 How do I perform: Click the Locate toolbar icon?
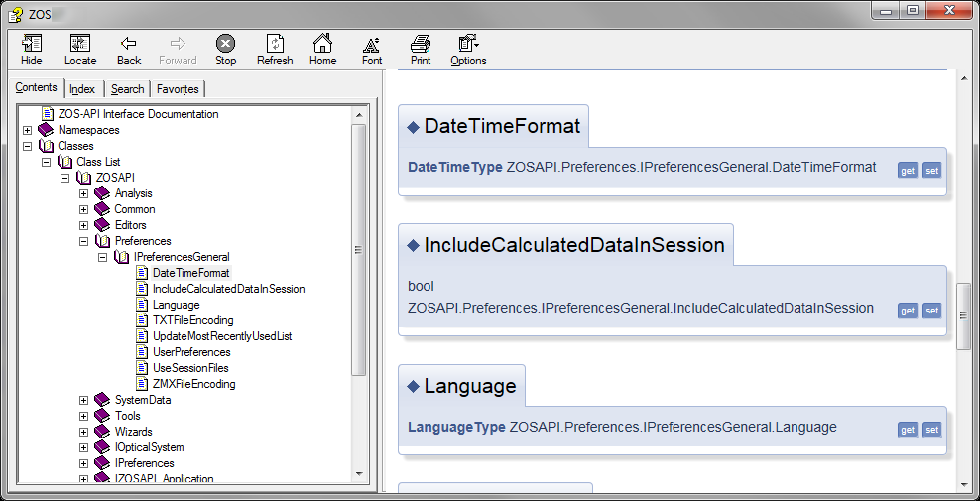pos(80,44)
